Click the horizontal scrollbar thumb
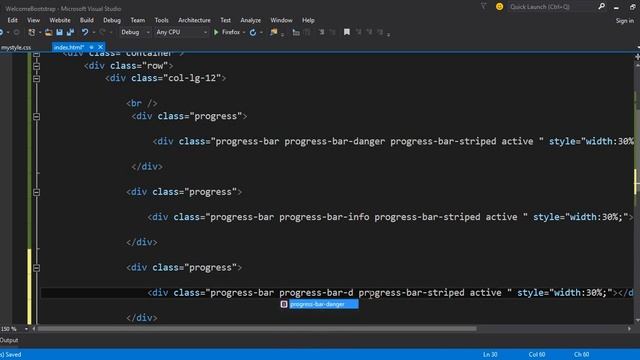Screen dimensions: 640x360 pyautogui.click(x=257, y=329)
